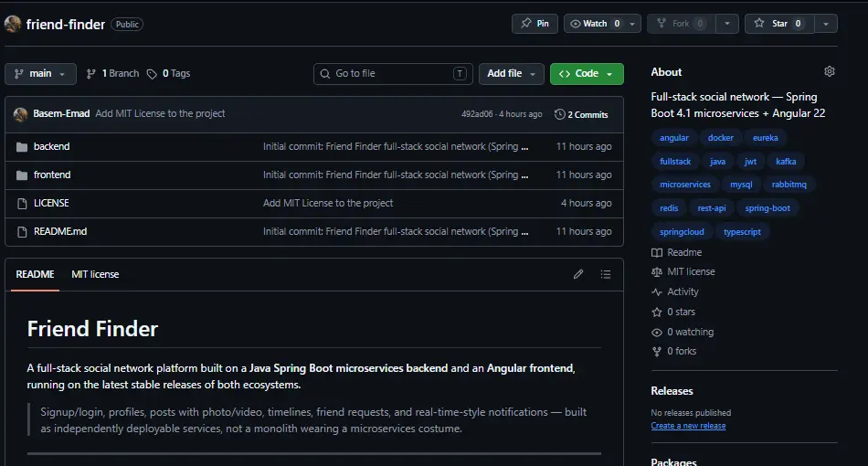Select the fullstack topic tag
This screenshot has height=466, width=868.
coord(675,162)
